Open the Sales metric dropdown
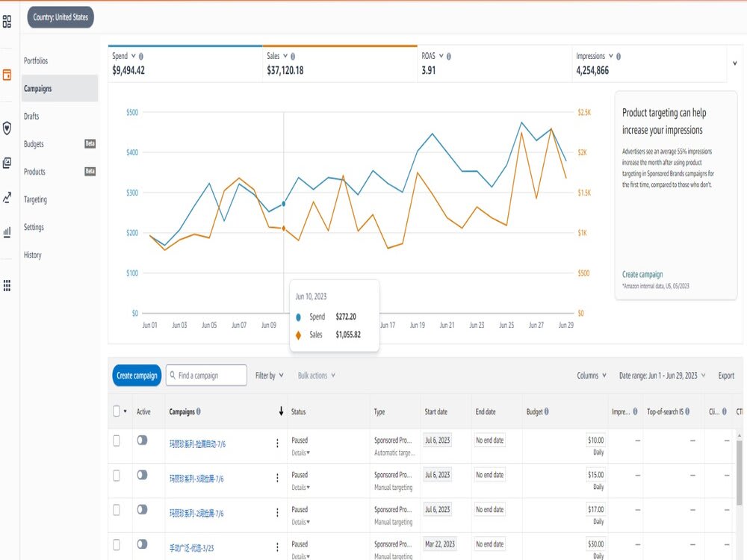 pos(285,56)
